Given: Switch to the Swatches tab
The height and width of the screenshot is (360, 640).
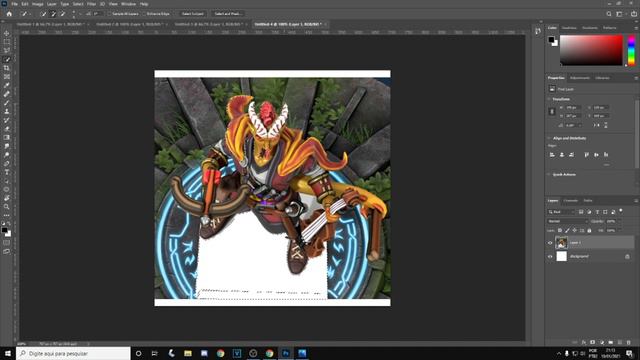Looking at the screenshot, I should point(569,28).
